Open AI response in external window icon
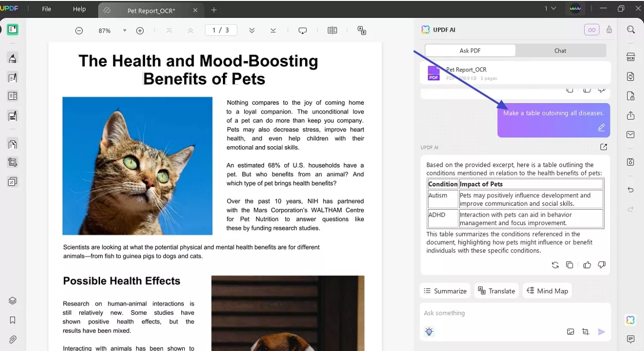This screenshot has height=351, width=644. 603,147
